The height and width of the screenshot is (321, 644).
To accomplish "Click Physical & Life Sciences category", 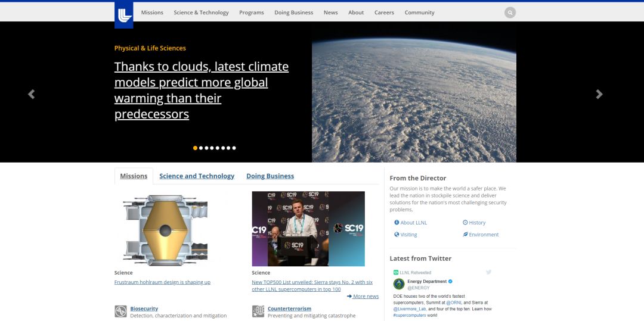I will (x=150, y=48).
